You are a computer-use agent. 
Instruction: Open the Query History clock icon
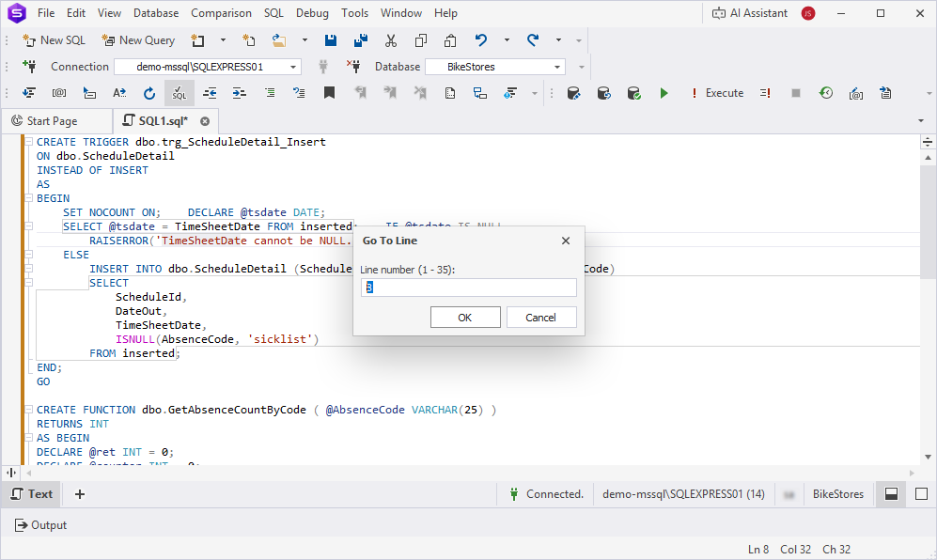click(x=825, y=93)
